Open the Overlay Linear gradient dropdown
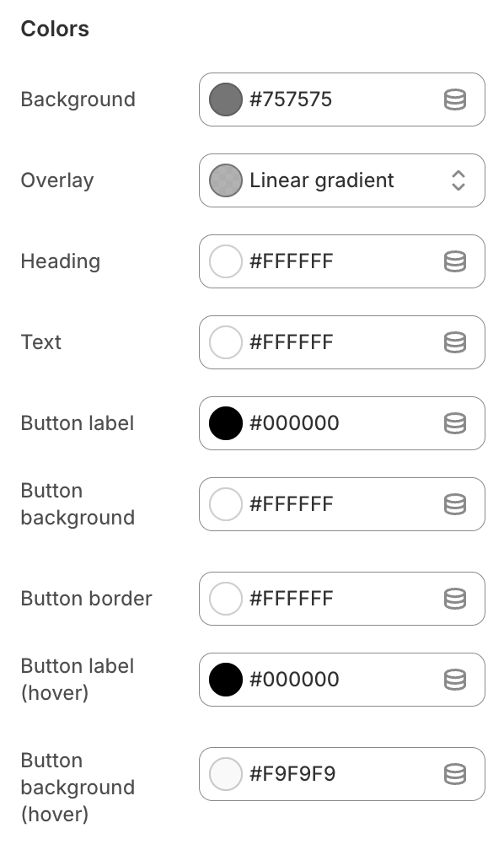The image size is (504, 855). (342, 180)
